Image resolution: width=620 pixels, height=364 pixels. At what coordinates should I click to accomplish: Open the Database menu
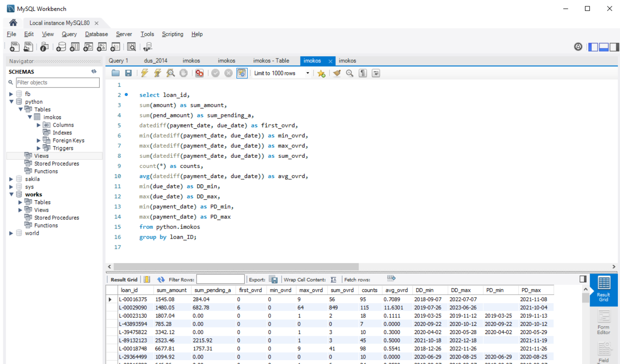click(x=96, y=34)
